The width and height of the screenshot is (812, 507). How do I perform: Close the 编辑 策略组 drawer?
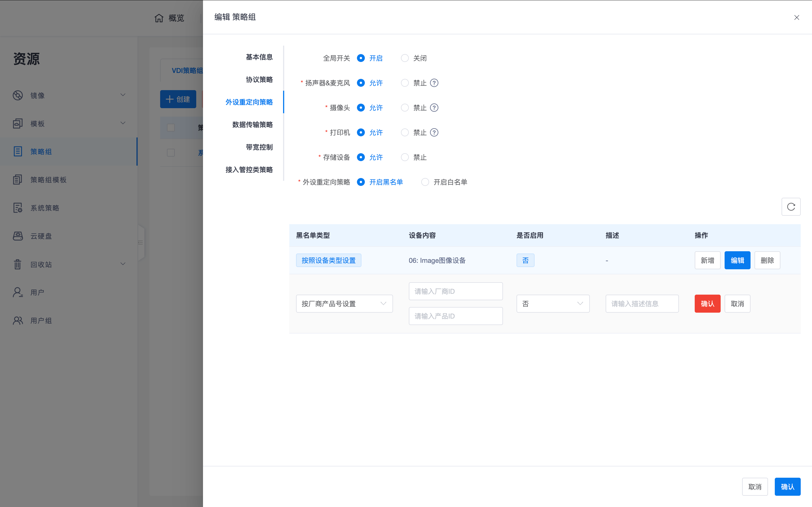(x=796, y=17)
